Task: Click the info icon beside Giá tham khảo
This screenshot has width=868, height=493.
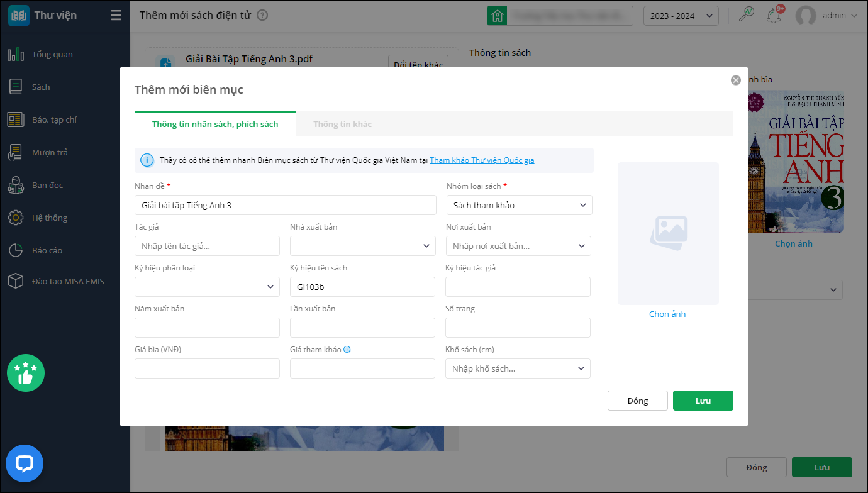Action: [347, 350]
